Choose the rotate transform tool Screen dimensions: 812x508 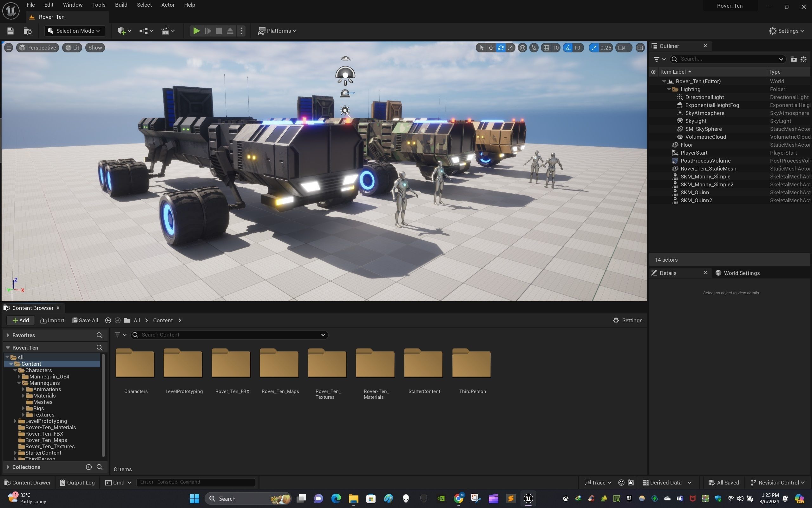click(x=501, y=48)
